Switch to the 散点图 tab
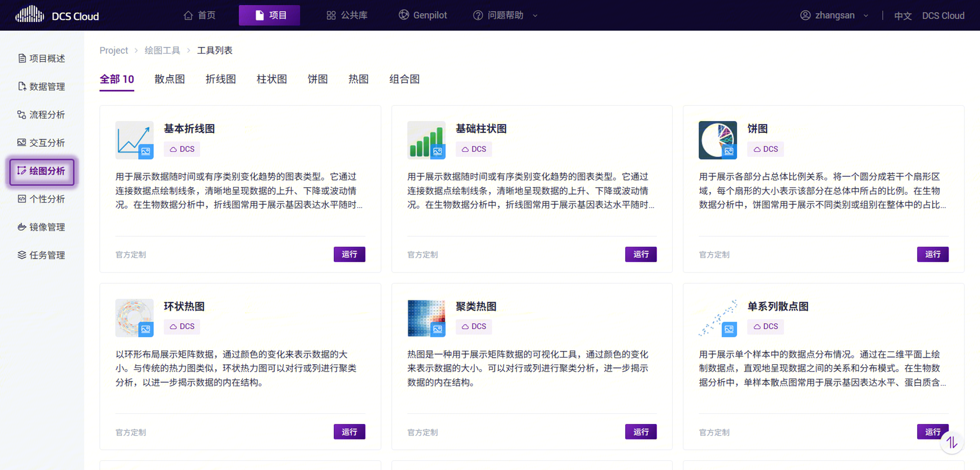 [x=170, y=79]
